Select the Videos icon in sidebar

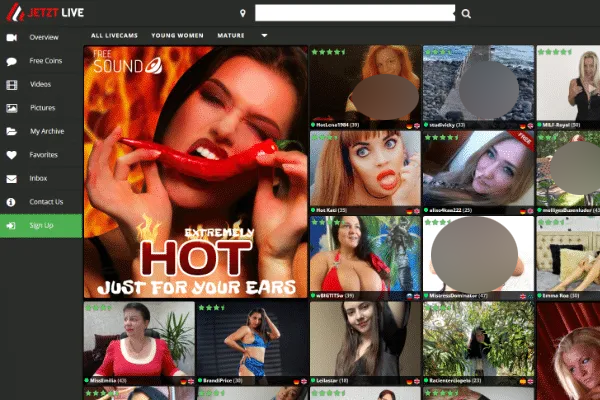pyautogui.click(x=12, y=84)
